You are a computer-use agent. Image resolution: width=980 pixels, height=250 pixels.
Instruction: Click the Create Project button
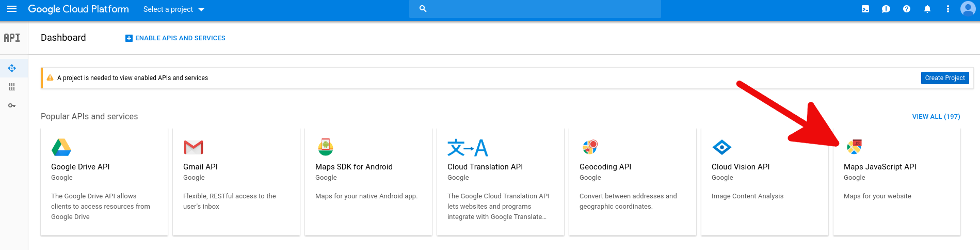[x=945, y=78]
